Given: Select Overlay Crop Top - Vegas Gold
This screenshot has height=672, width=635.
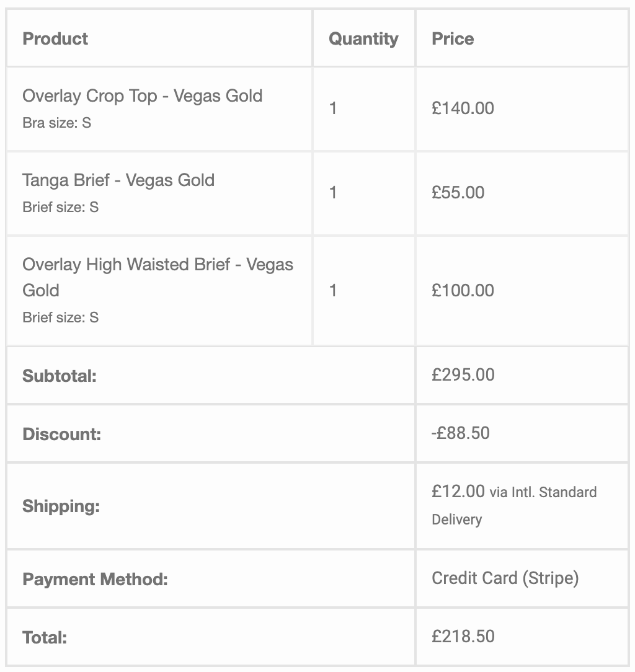Looking at the screenshot, I should pyautogui.click(x=142, y=96).
